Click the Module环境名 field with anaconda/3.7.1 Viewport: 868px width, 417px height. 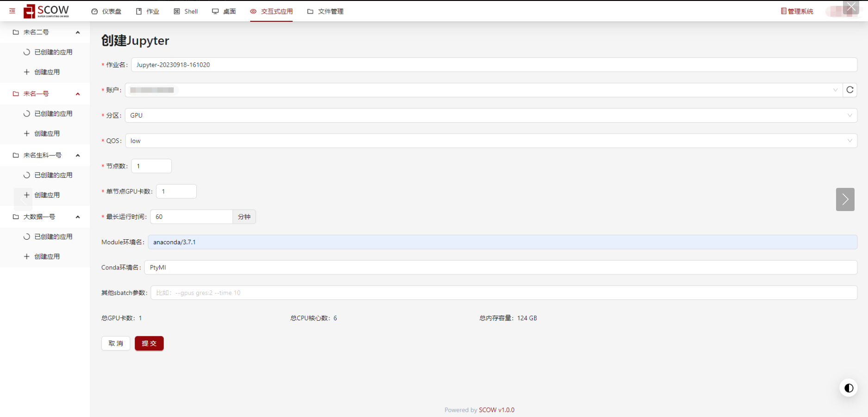pyautogui.click(x=503, y=242)
